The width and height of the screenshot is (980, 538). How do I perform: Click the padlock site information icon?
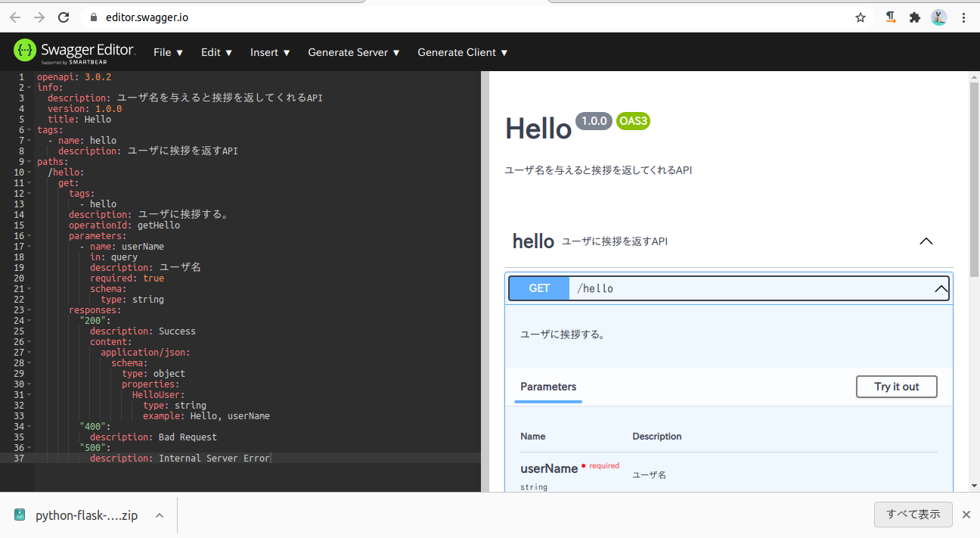[93, 17]
